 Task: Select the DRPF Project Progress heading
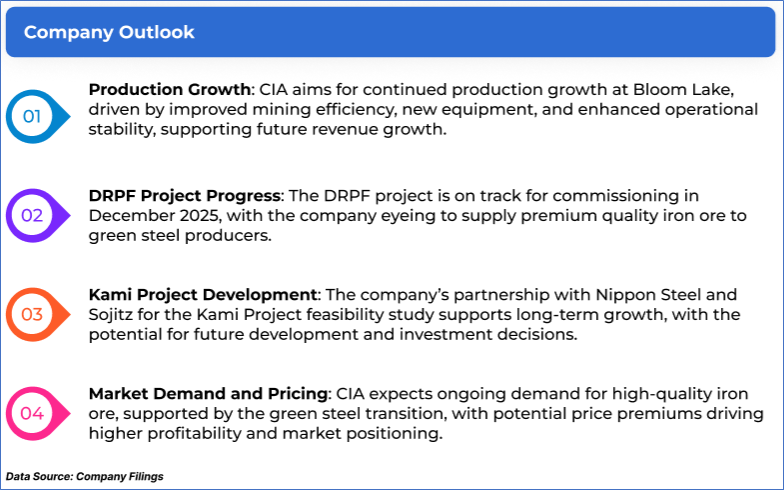[185, 194]
